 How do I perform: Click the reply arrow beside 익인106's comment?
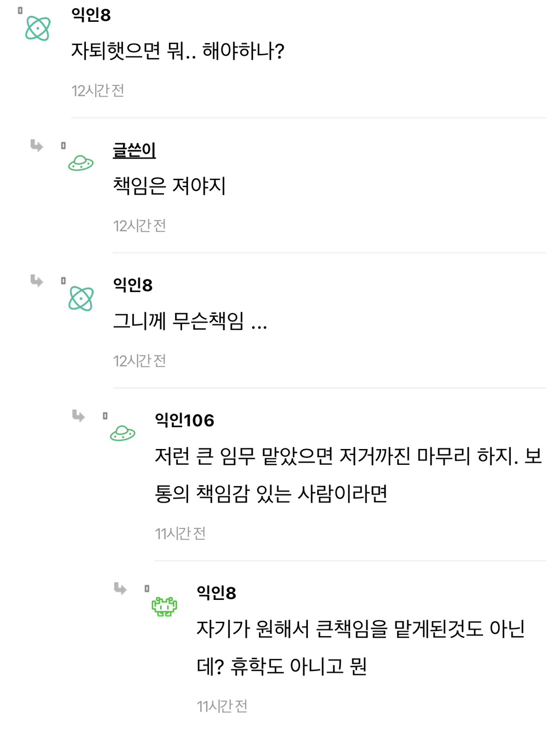click(x=78, y=417)
